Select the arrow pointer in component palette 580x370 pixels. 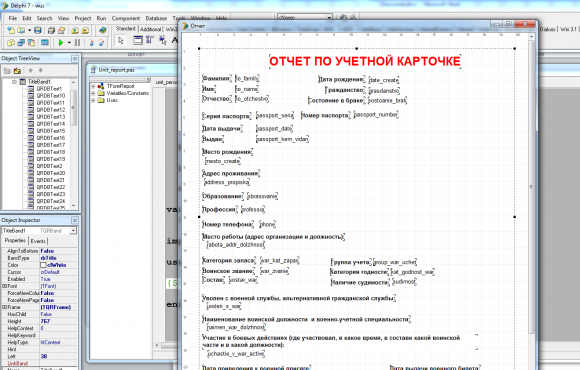[121, 40]
